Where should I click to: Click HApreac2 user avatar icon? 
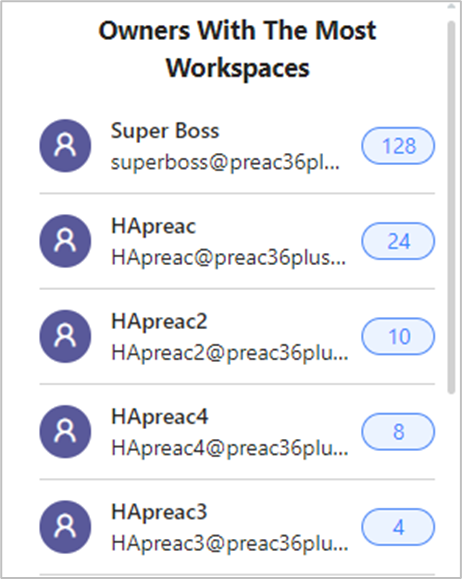[65, 336]
